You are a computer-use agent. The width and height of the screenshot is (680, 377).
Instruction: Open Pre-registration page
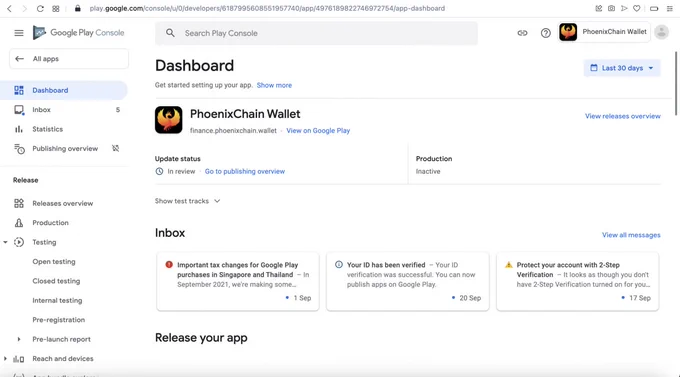coord(59,320)
